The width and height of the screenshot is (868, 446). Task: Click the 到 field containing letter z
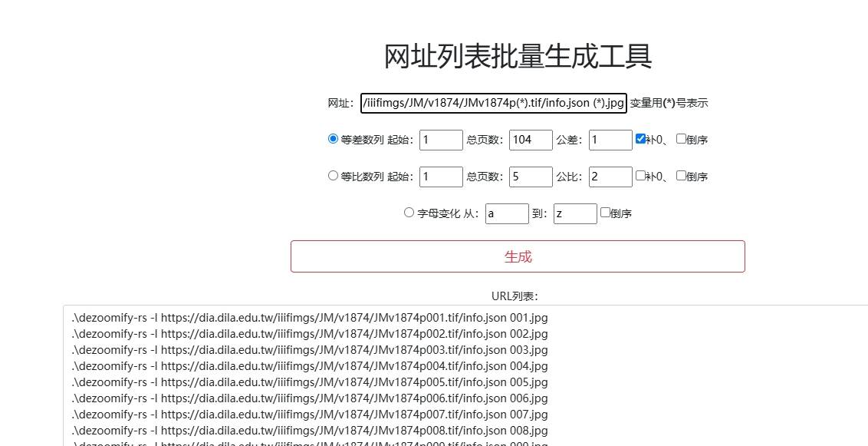[x=575, y=213]
